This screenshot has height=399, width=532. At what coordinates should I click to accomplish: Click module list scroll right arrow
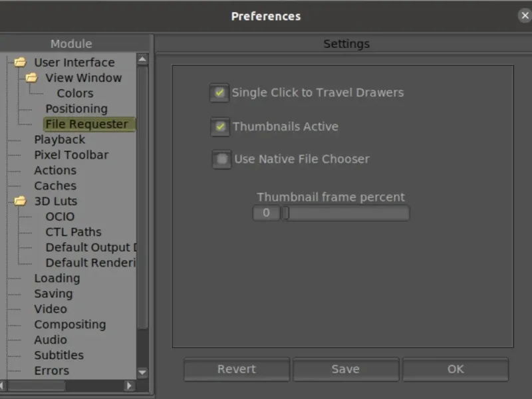(x=129, y=386)
